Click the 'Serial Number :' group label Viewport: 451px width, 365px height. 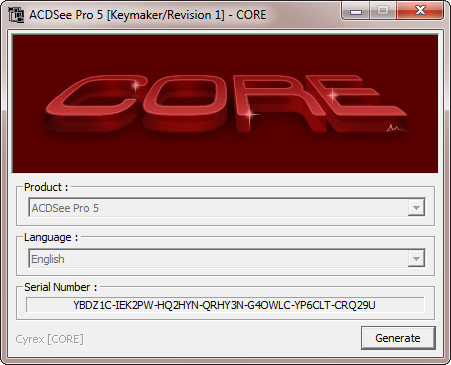coord(61,287)
